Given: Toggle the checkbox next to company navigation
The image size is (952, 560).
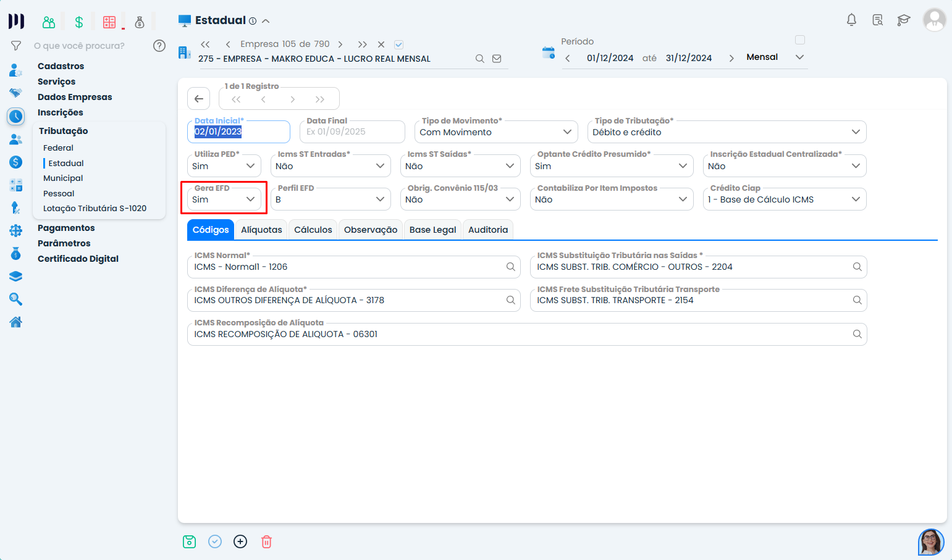Looking at the screenshot, I should (399, 44).
